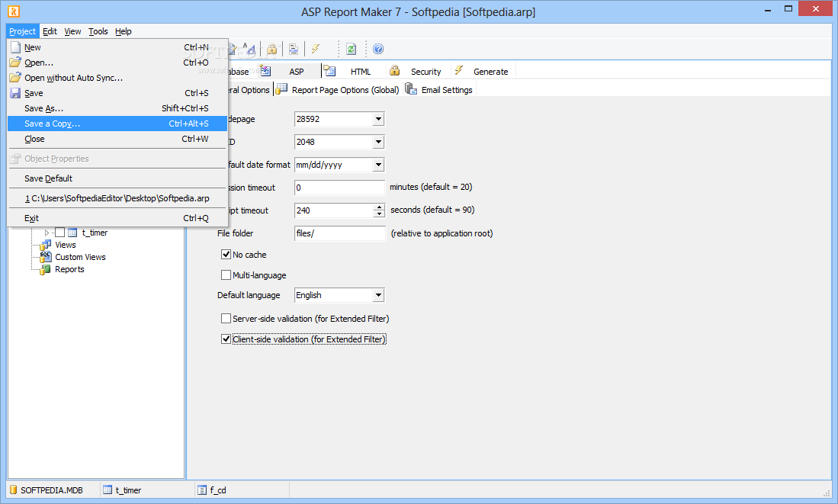This screenshot has width=838, height=504.
Task: Choose Close from the Project menu
Action: 117,139
